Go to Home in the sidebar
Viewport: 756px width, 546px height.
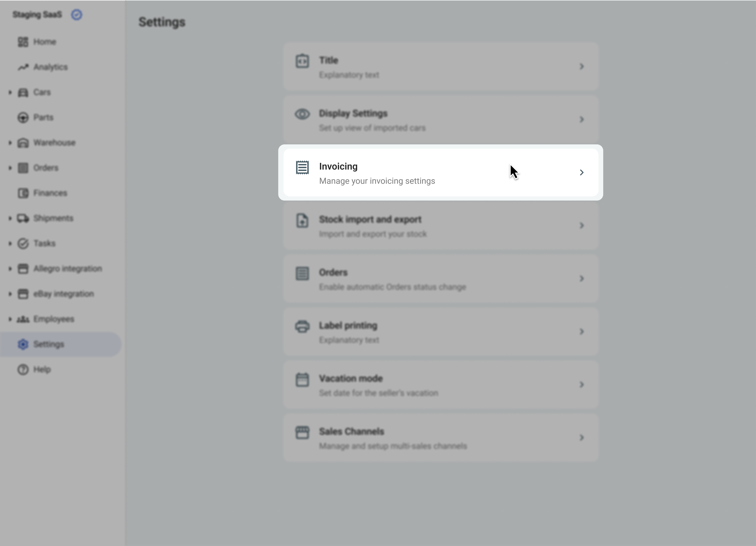[44, 42]
